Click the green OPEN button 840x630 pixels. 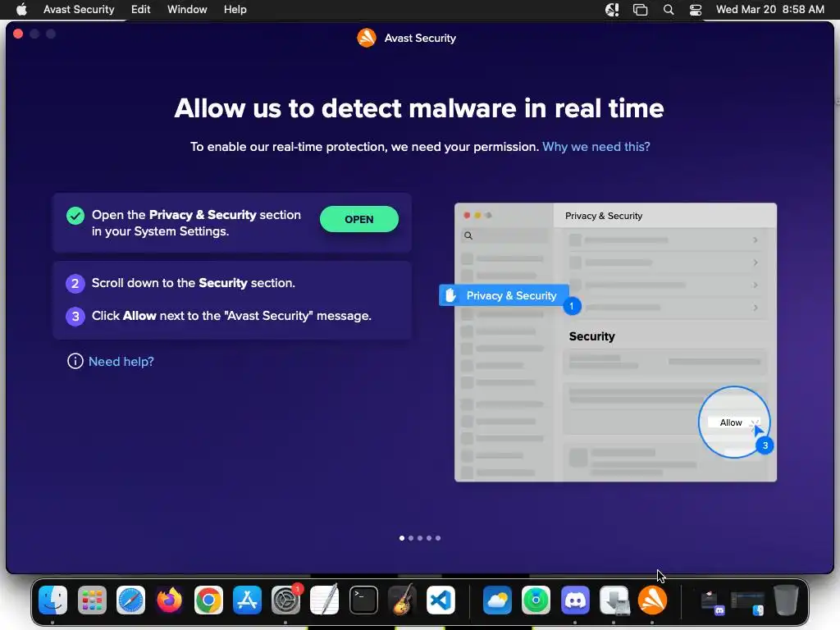pos(359,219)
